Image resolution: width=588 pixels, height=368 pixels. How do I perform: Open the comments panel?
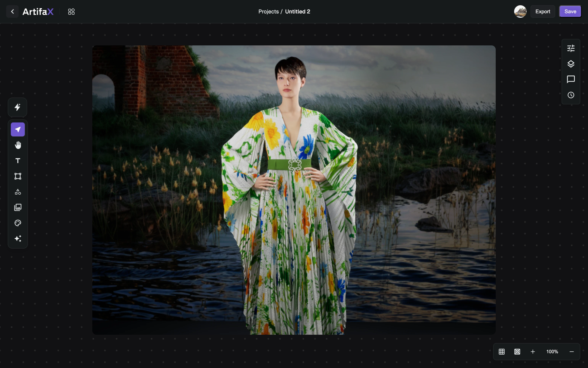pos(571,79)
